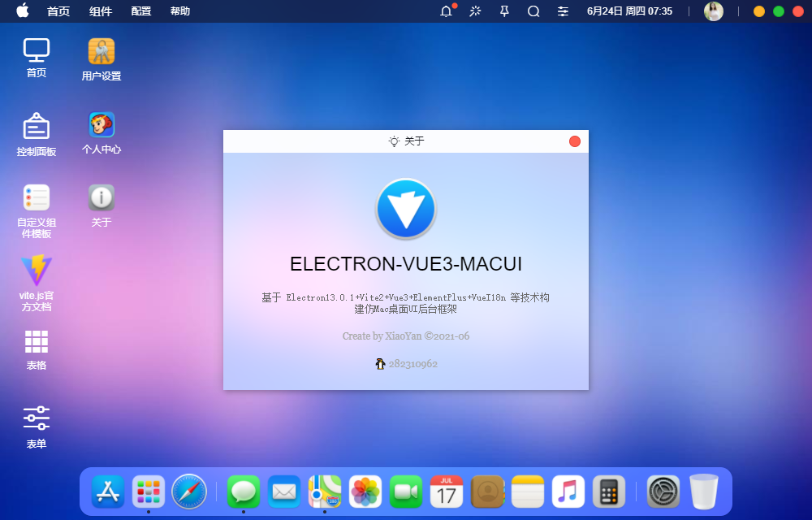Toggle the pin icon in the menu bar
812x520 pixels.
[504, 11]
